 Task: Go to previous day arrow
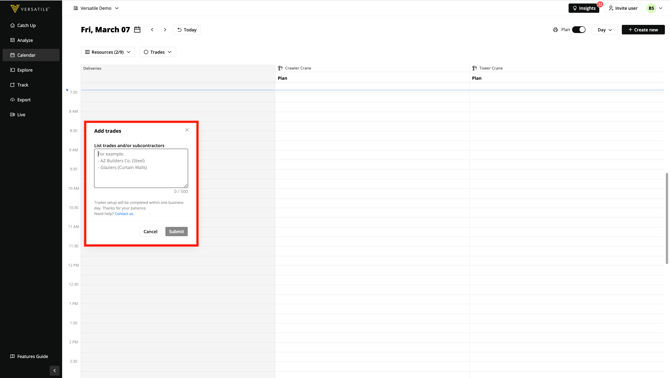click(x=152, y=30)
